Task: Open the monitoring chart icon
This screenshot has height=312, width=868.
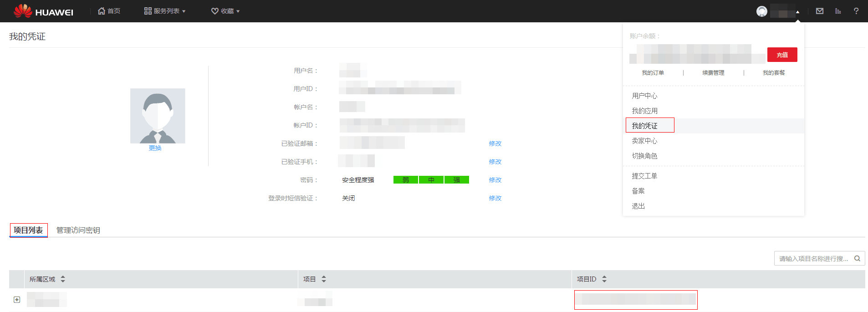Action: point(838,11)
